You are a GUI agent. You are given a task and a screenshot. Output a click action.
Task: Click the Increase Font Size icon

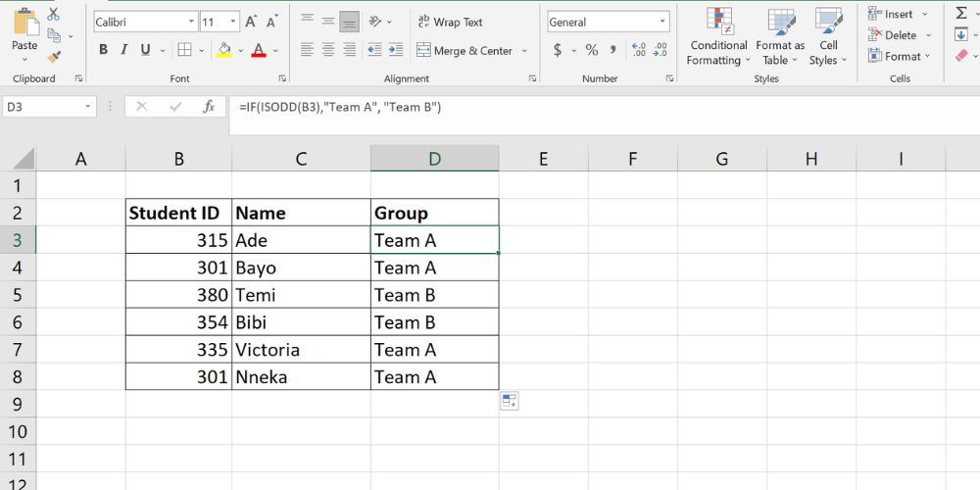(x=252, y=22)
